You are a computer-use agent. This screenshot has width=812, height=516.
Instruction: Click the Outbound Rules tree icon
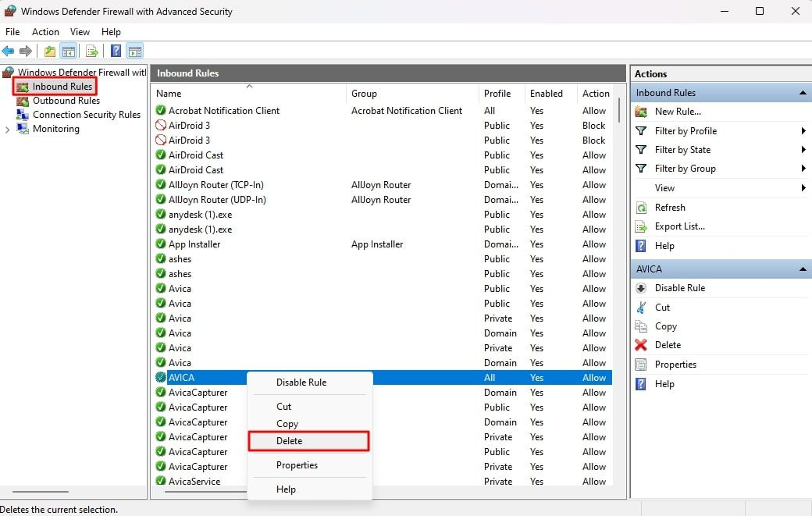click(23, 101)
